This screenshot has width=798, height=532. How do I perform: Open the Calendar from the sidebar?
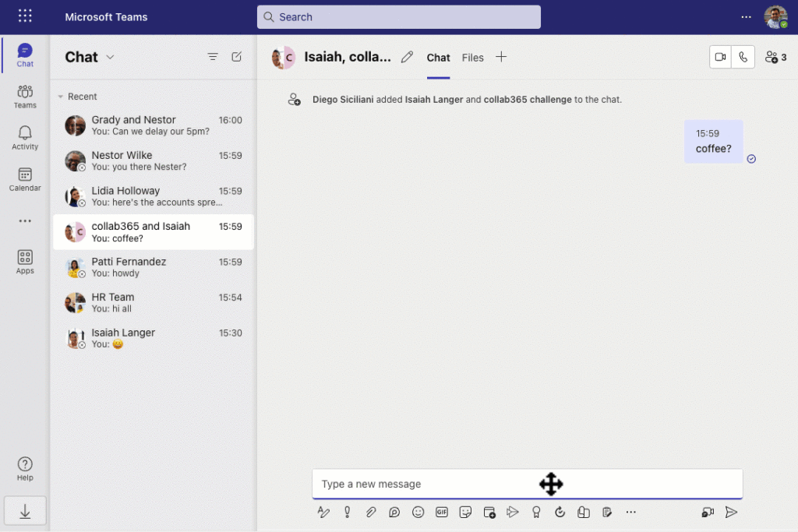click(25, 179)
